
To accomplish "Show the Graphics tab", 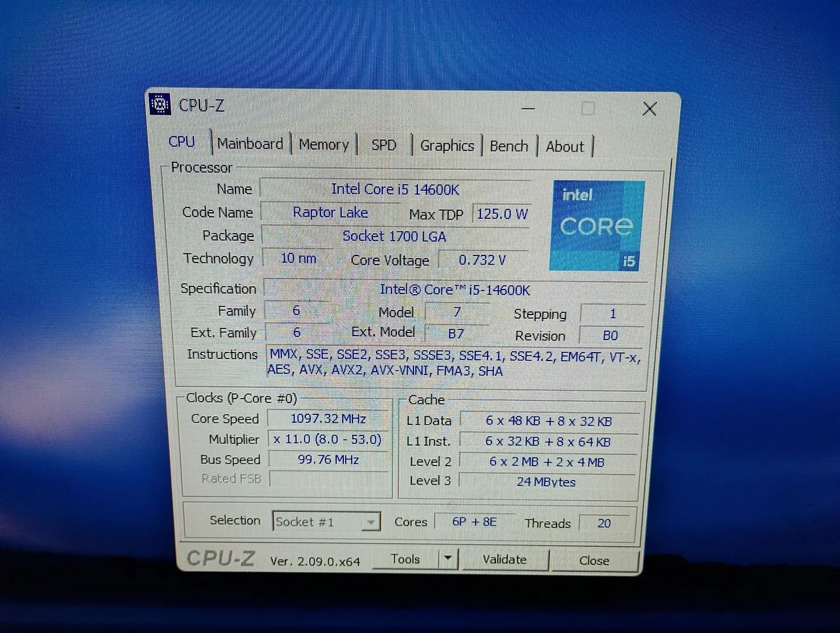I will [447, 146].
